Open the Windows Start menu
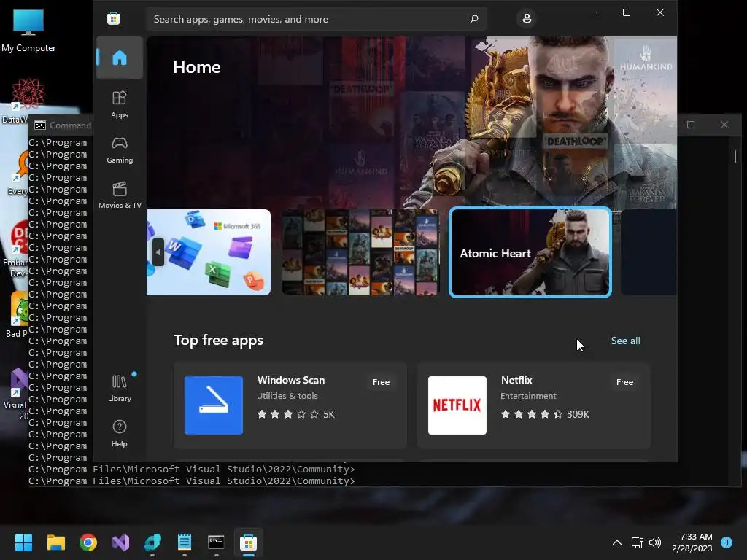 24,542
